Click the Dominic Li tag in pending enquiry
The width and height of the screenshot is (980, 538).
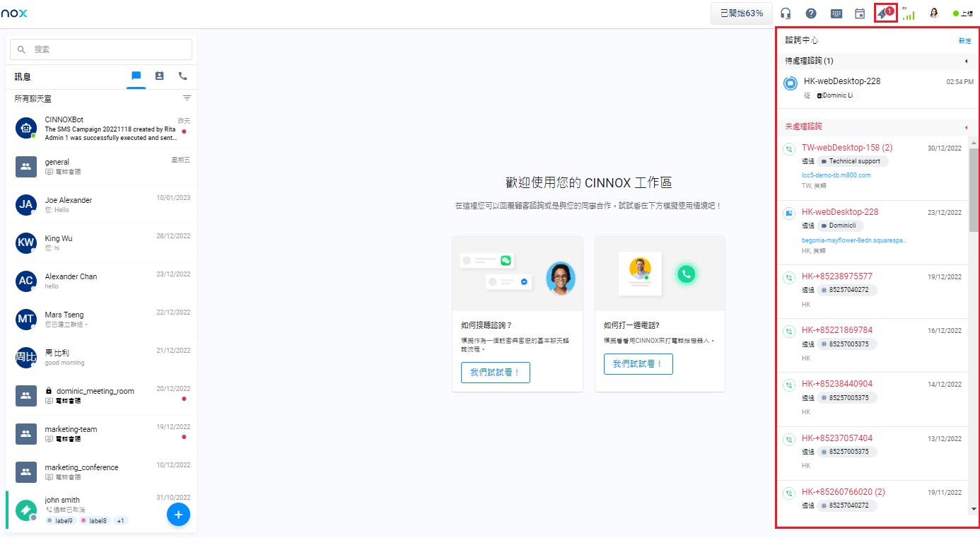(x=836, y=95)
